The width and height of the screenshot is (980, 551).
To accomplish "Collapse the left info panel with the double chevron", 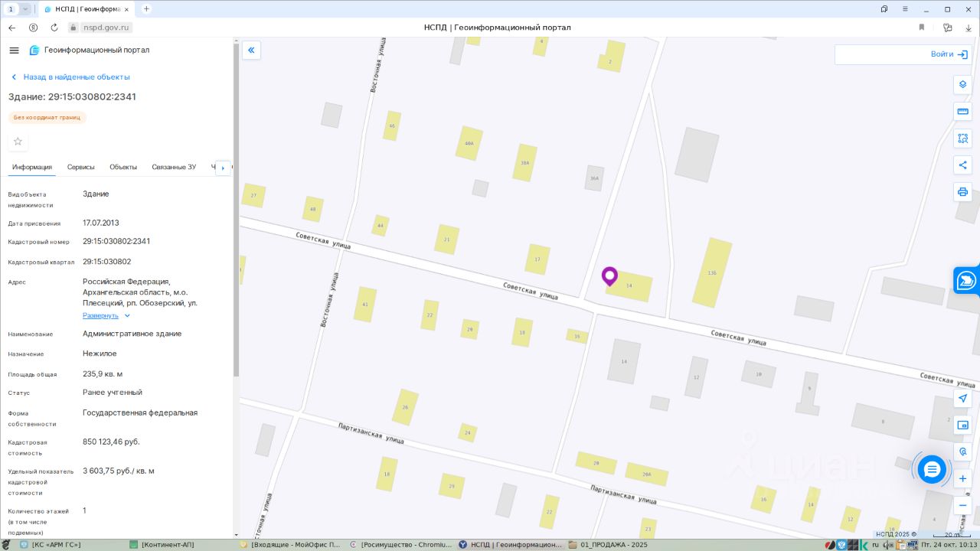I will (x=251, y=51).
